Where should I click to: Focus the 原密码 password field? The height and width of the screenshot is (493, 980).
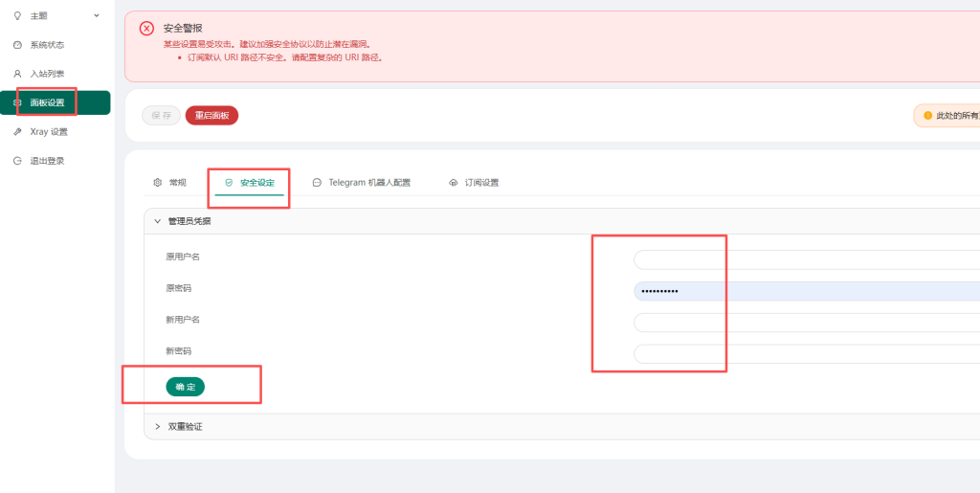click(807, 291)
